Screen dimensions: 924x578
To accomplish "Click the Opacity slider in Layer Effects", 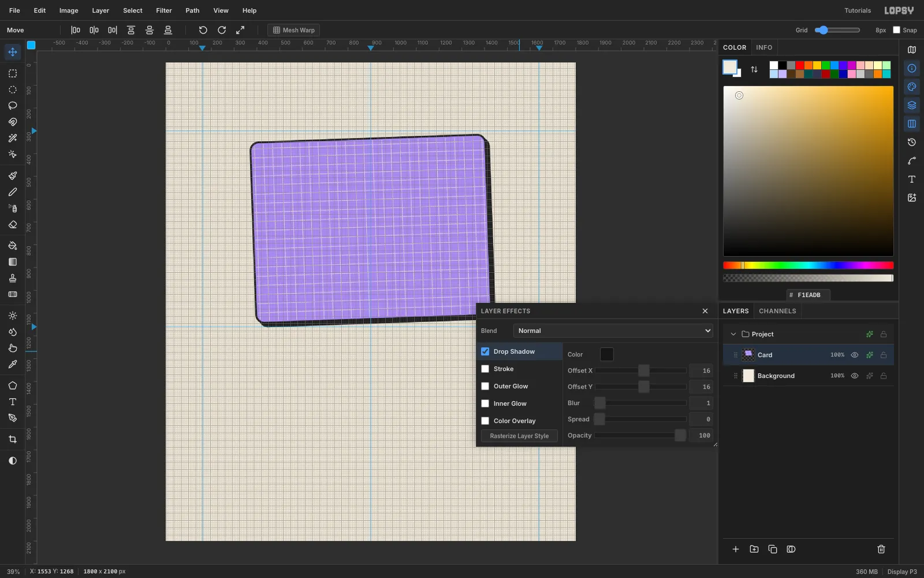I will pos(640,435).
